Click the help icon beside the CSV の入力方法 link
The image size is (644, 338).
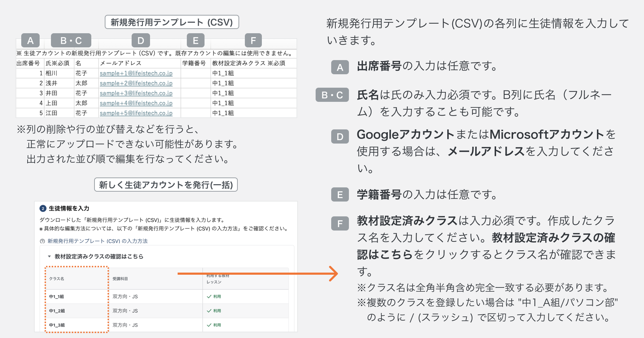(42, 241)
